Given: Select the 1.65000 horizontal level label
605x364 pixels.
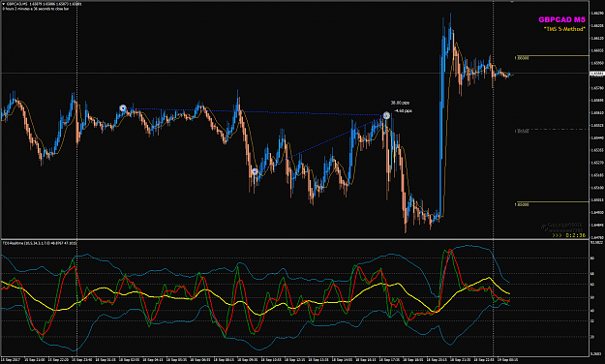Looking at the screenshot, I should (522, 204).
